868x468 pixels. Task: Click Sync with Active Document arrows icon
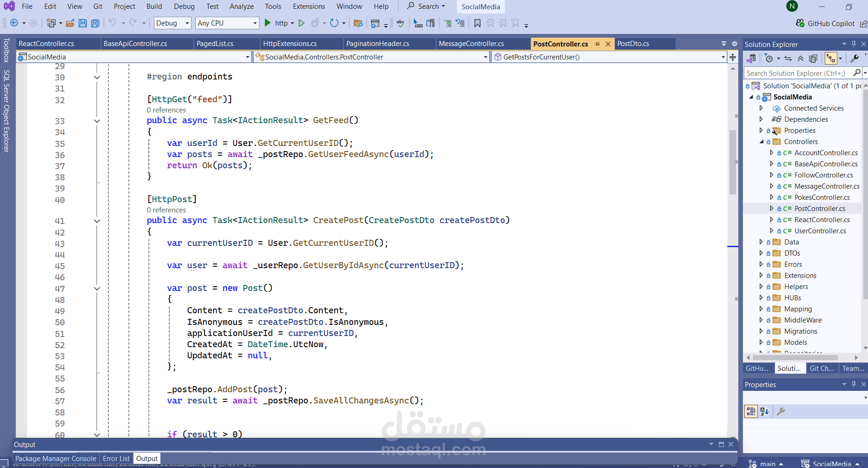point(788,59)
